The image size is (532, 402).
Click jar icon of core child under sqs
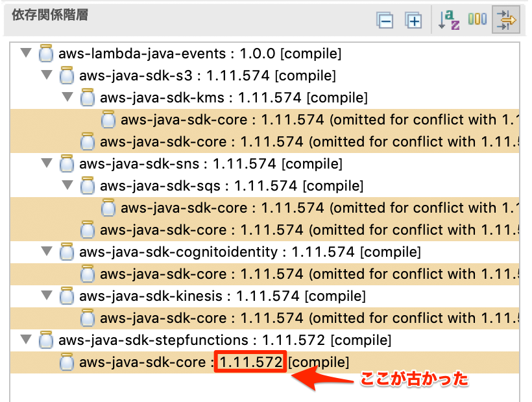point(108,207)
